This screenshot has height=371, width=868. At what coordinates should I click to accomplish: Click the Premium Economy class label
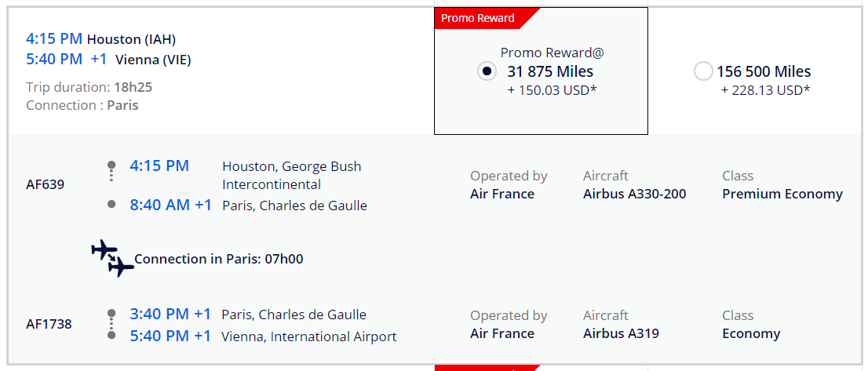click(x=782, y=194)
